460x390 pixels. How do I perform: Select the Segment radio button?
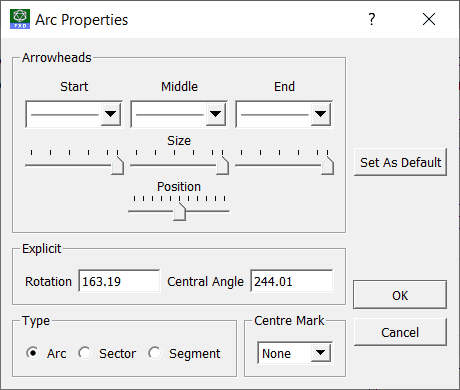(155, 353)
